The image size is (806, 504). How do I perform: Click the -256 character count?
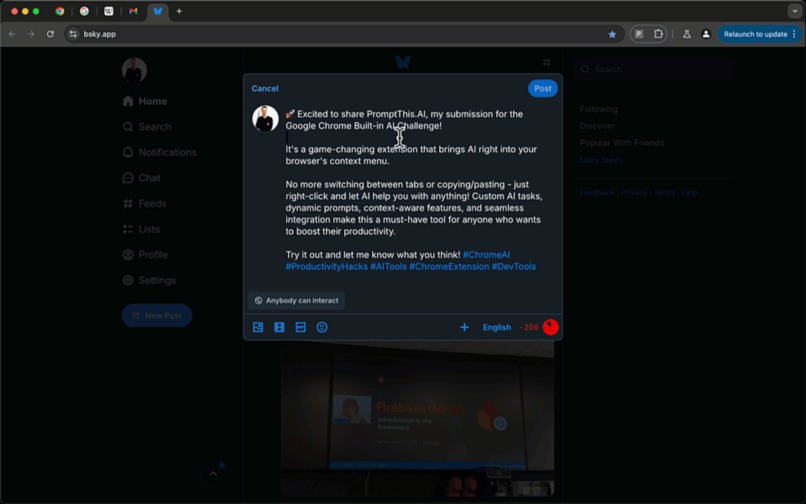(x=529, y=327)
